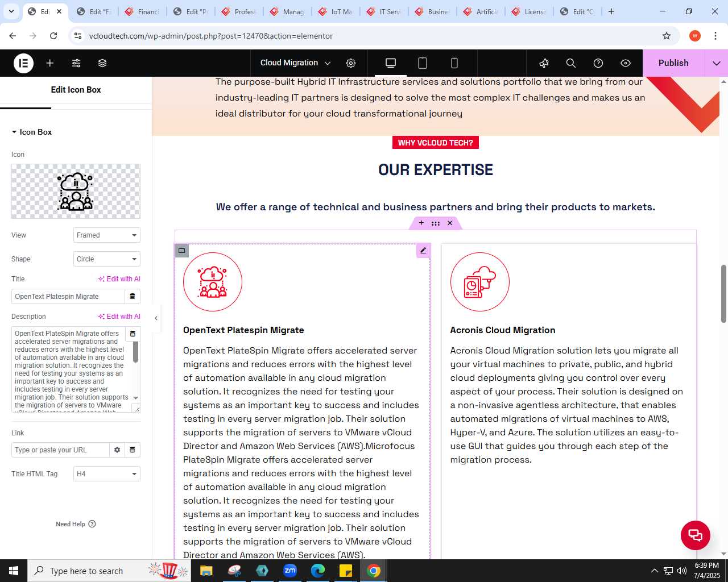The image size is (728, 582).
Task: Open File Explorer from the taskbar
Action: (x=206, y=571)
